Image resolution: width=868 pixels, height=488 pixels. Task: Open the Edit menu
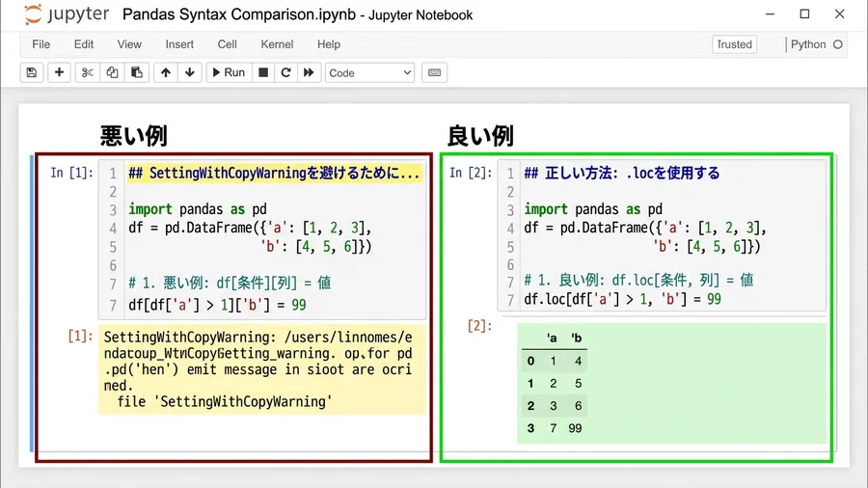pyautogui.click(x=84, y=44)
